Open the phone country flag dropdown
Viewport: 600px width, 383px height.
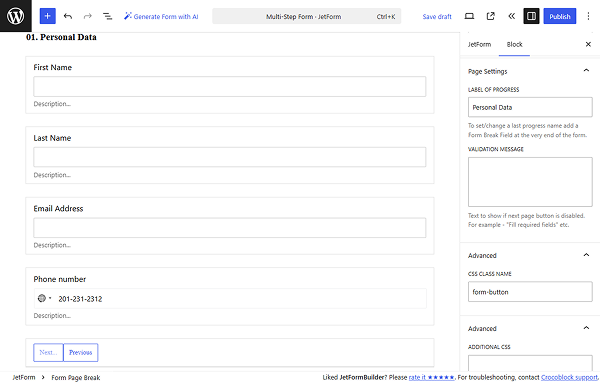[x=44, y=298]
